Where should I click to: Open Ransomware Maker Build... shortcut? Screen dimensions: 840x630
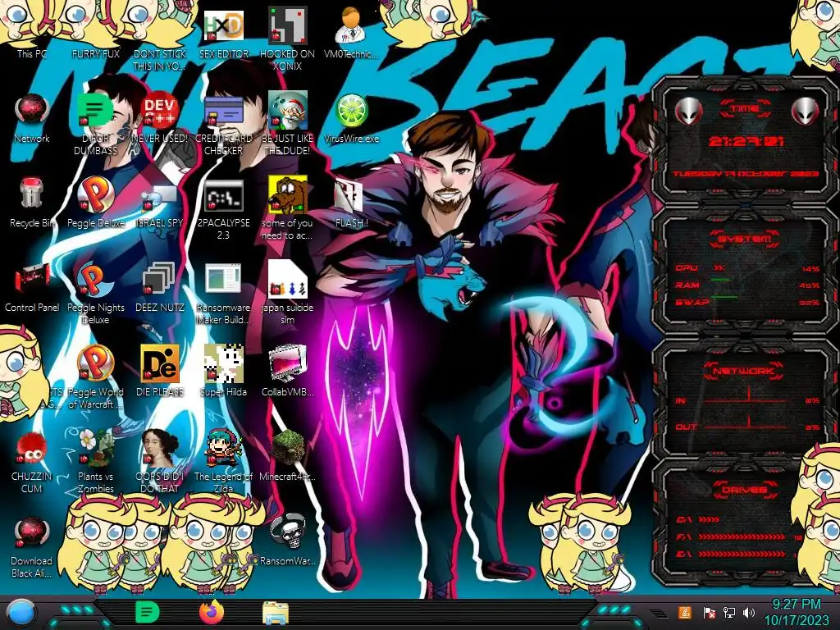224,280
